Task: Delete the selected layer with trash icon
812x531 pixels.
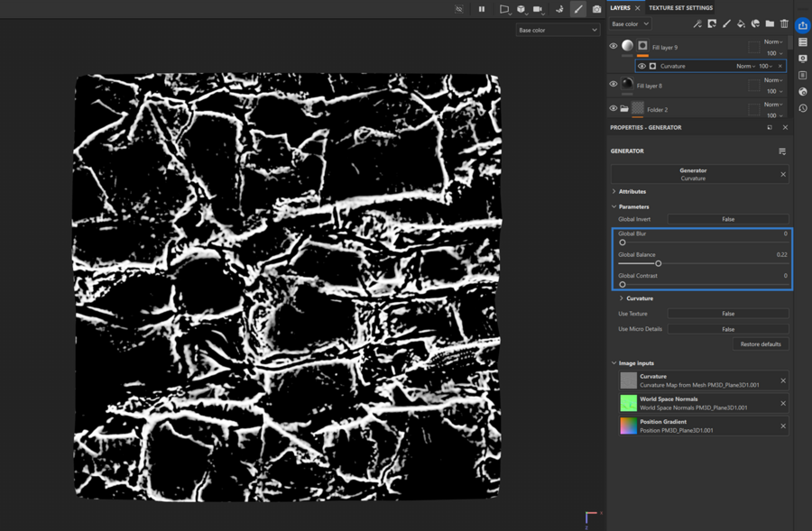Action: coord(784,24)
